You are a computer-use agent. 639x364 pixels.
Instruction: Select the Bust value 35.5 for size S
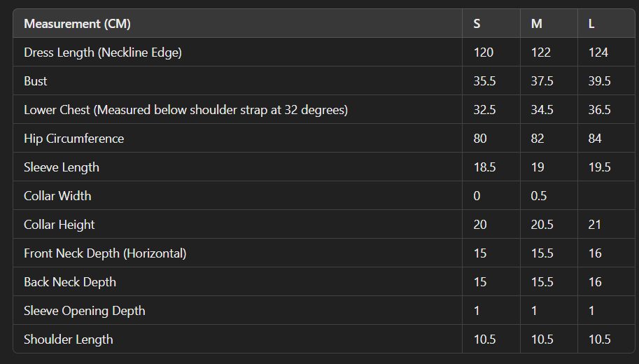point(484,81)
